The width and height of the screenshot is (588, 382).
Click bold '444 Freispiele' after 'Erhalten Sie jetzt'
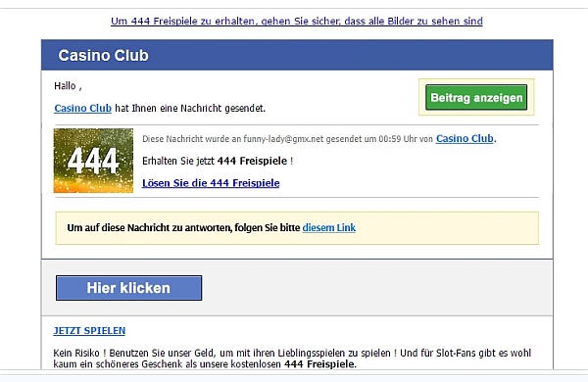click(x=252, y=162)
